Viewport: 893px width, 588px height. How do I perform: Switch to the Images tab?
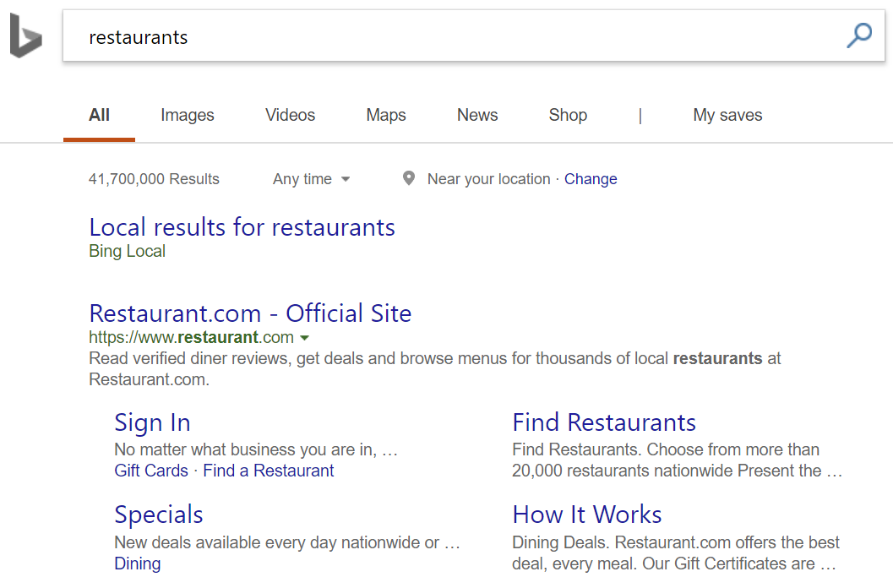click(188, 115)
